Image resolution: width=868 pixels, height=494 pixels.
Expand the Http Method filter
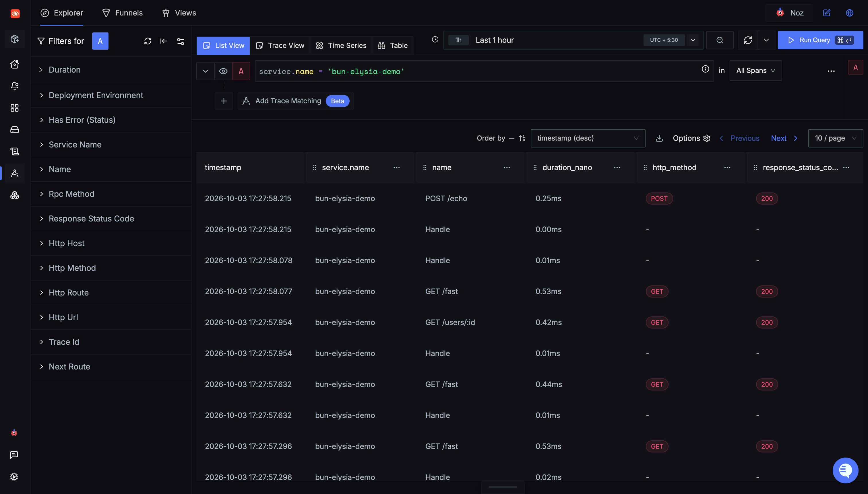click(111, 268)
